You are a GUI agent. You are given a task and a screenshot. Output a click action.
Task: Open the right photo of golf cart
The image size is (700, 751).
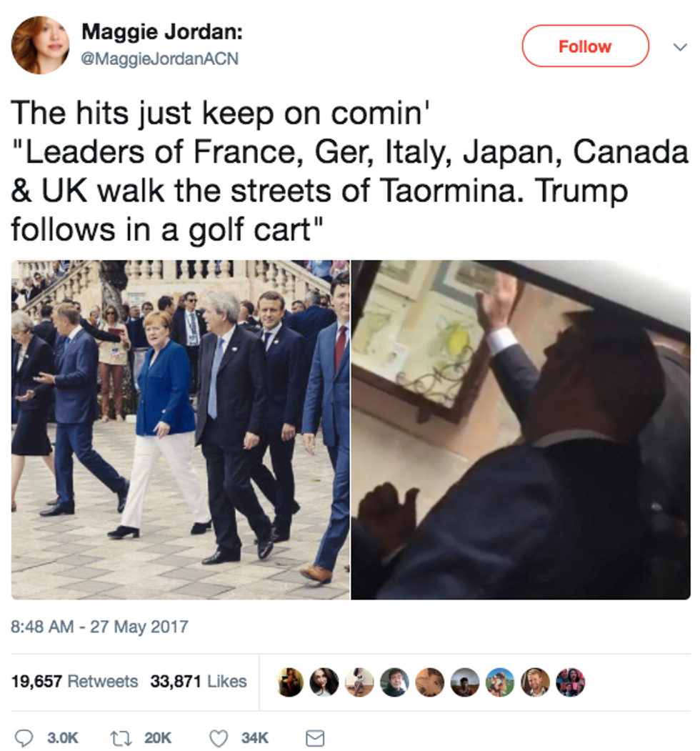coord(521,429)
